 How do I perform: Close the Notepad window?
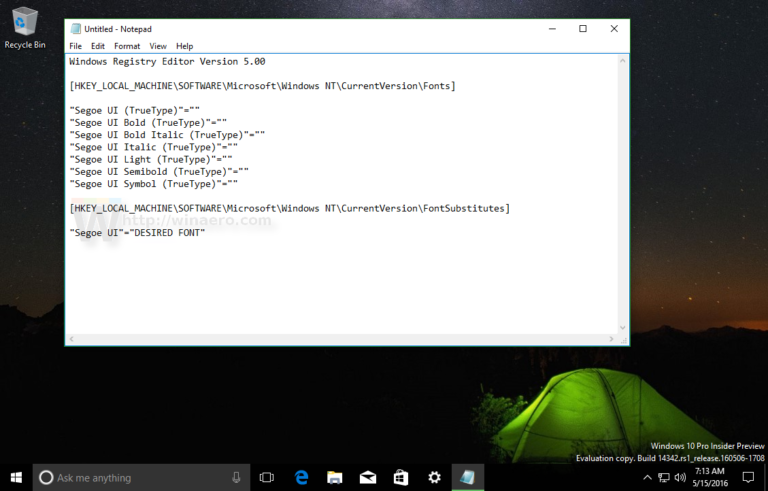pyautogui.click(x=614, y=29)
